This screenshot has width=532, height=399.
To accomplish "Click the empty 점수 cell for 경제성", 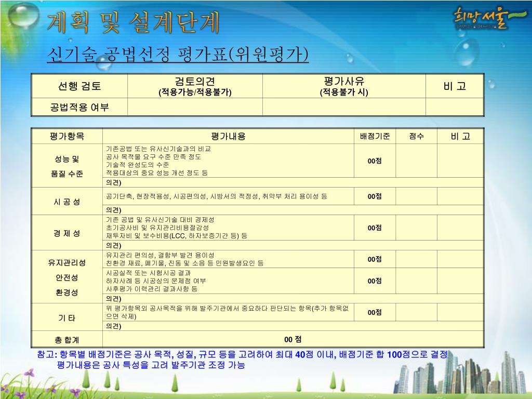I will (416, 228).
